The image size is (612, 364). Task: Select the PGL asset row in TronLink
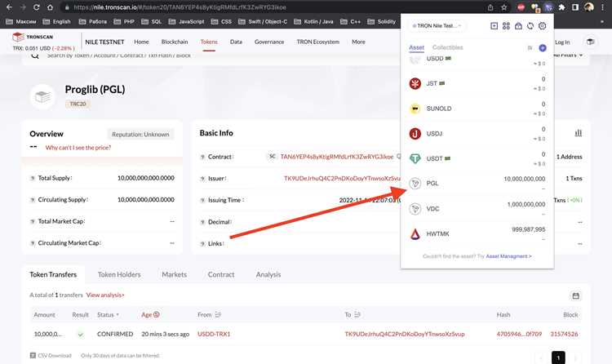477,183
